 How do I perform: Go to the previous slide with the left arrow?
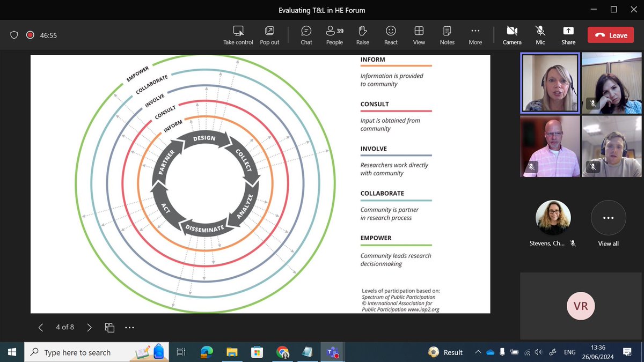point(41,327)
